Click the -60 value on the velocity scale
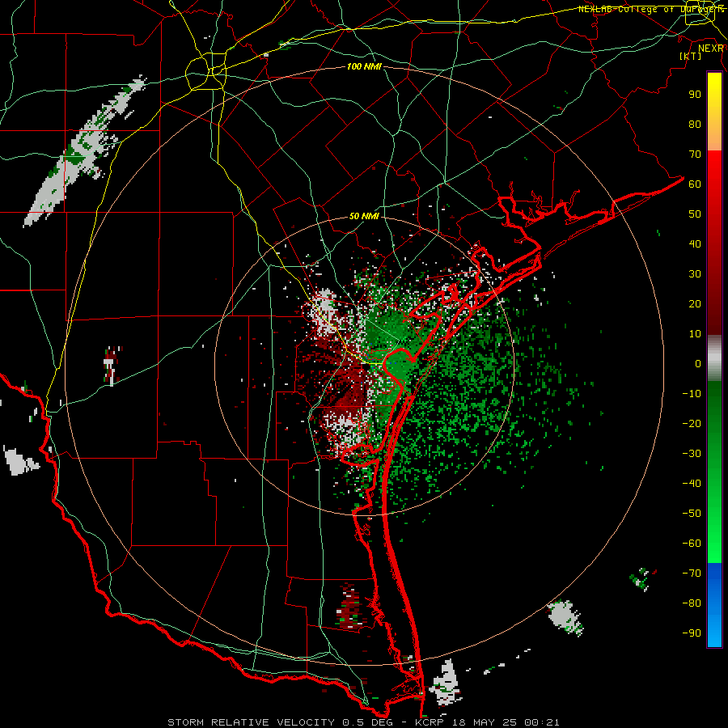This screenshot has height=728, width=728. (x=692, y=544)
